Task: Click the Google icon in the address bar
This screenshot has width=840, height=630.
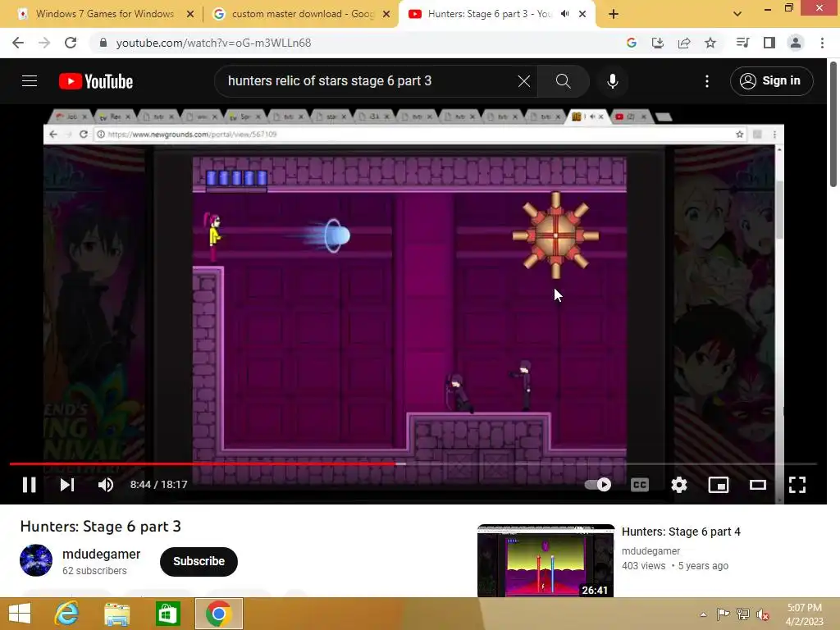Action: tap(631, 43)
